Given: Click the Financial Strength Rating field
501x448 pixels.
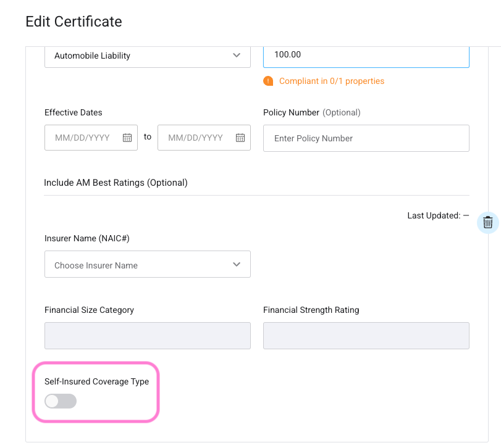Looking at the screenshot, I should point(366,336).
